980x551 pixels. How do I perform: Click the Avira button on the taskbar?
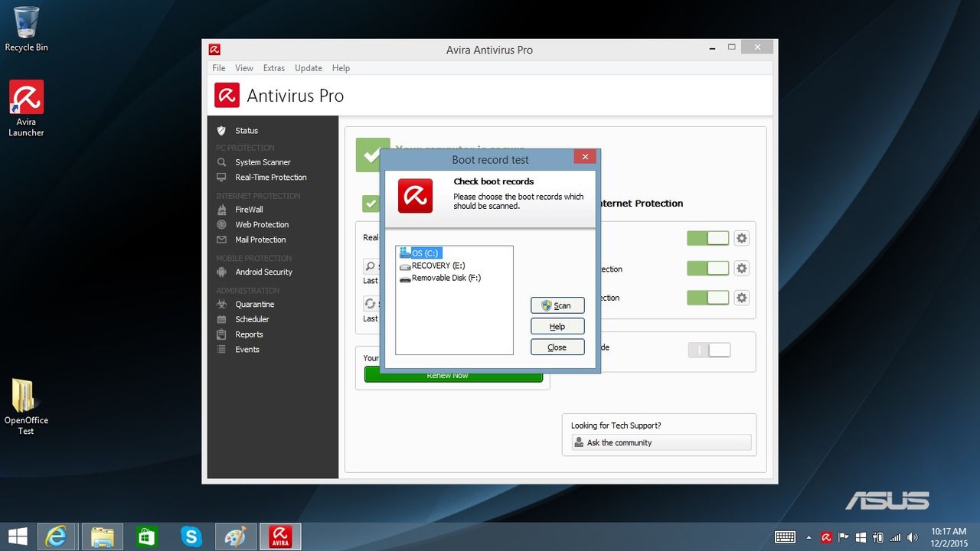click(x=281, y=536)
